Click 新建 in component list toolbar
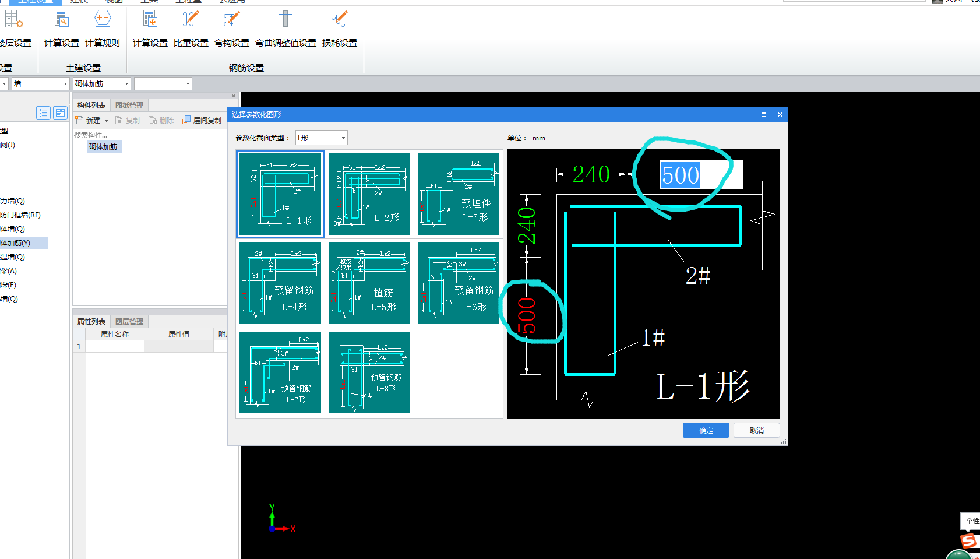Viewport: 980px width, 559px height. tap(89, 120)
